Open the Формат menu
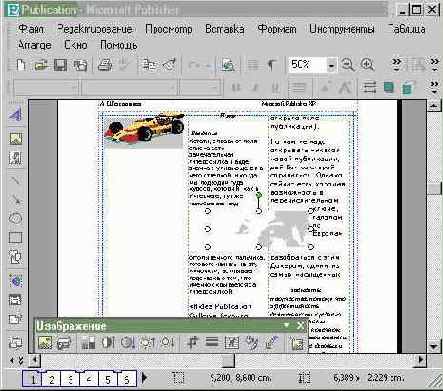 [x=277, y=29]
